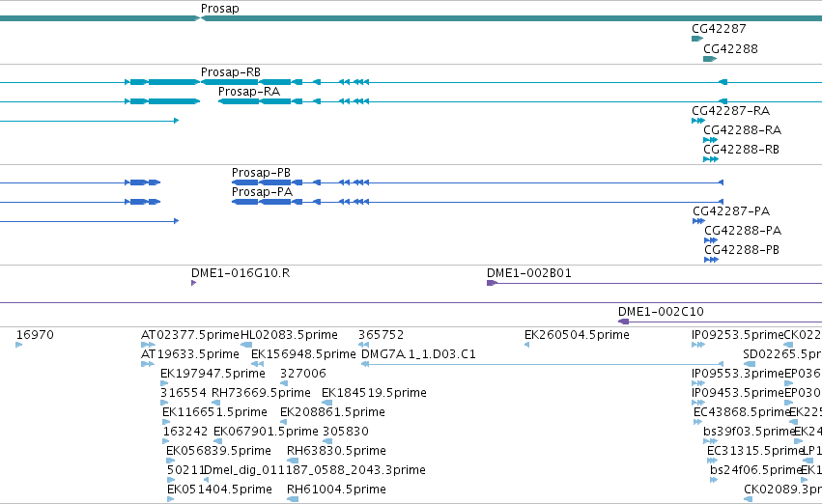Image resolution: width=822 pixels, height=504 pixels.
Task: Select the bs39f03.5prime label
Action: 749,432
